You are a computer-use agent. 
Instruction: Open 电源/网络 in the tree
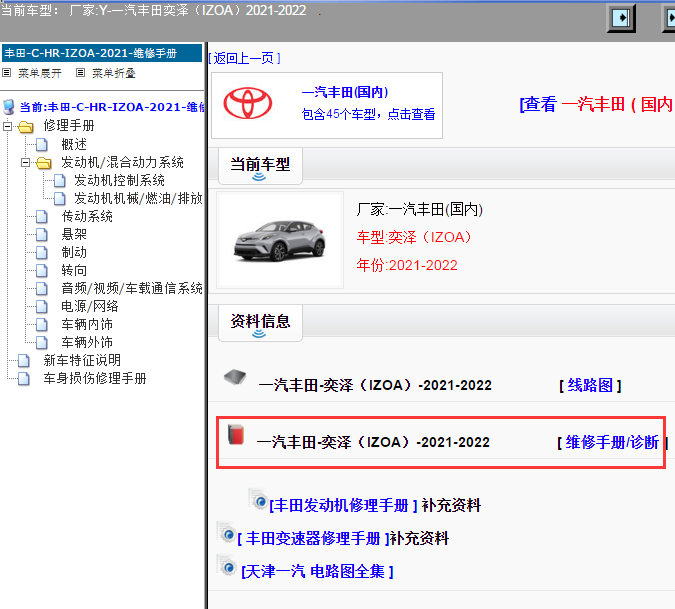90,306
